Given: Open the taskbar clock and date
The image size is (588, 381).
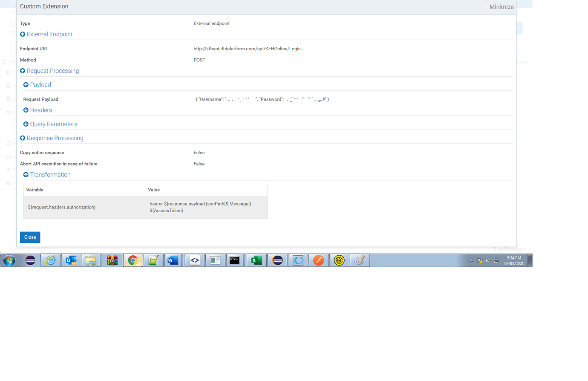Looking at the screenshot, I should [x=514, y=261].
